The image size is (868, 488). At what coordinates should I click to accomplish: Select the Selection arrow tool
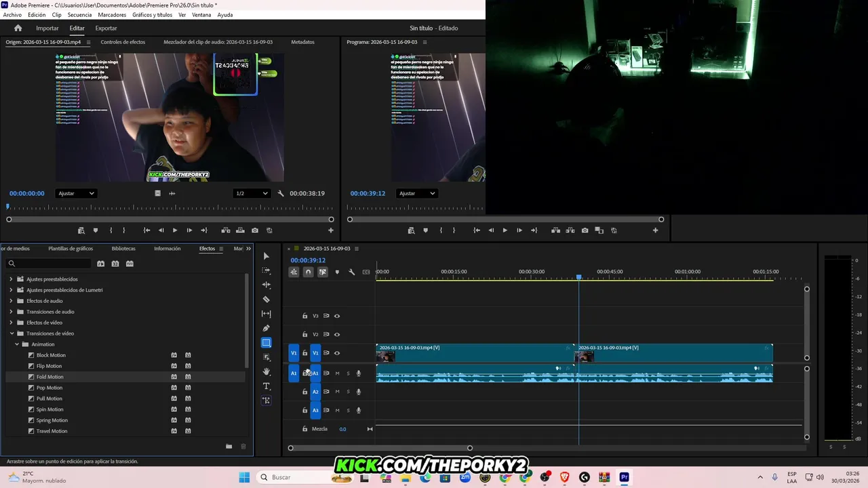point(266,256)
